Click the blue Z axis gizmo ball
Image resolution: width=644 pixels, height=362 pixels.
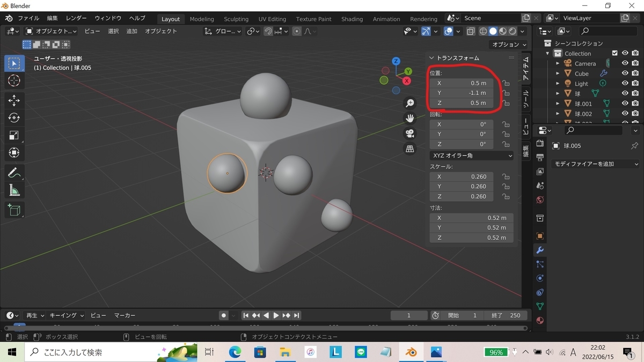tap(396, 61)
